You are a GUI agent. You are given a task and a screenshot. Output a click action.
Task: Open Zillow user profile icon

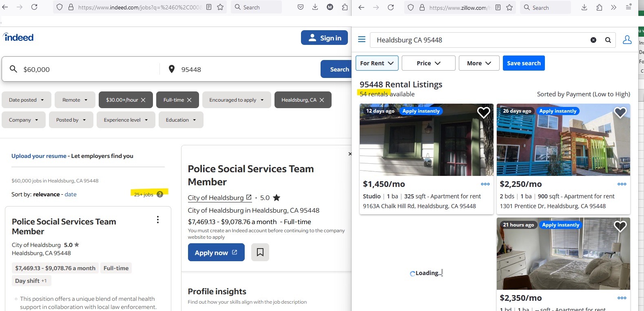627,40
